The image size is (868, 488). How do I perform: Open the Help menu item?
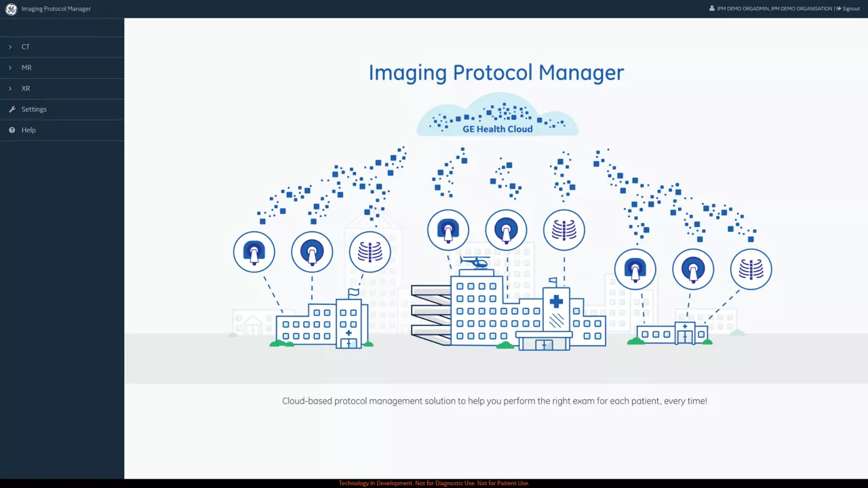[62, 130]
